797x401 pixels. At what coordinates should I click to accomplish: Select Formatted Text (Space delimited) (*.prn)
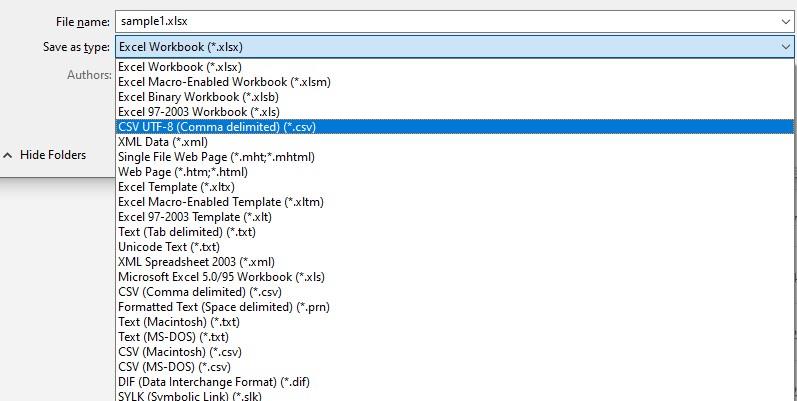click(x=454, y=307)
